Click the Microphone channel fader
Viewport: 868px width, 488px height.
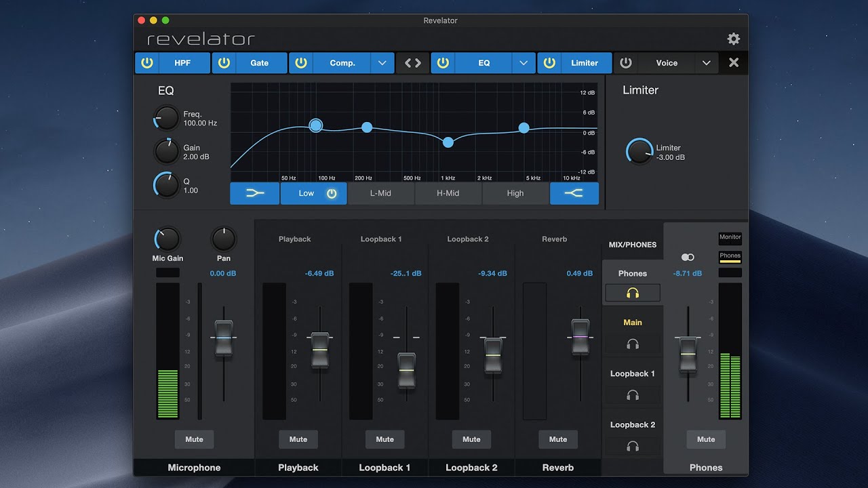coord(224,338)
